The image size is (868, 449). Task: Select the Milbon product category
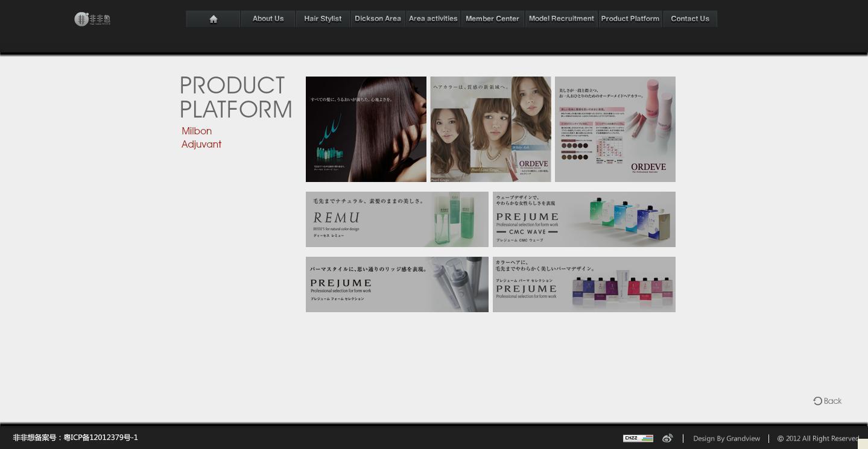197,131
